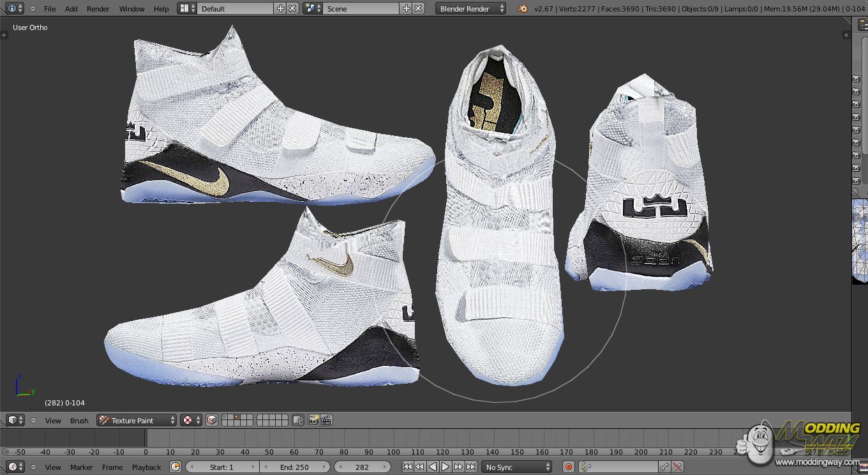Toggle face selection masking for painting
Viewport: 868px width, 475px height.
pyautogui.click(x=212, y=420)
